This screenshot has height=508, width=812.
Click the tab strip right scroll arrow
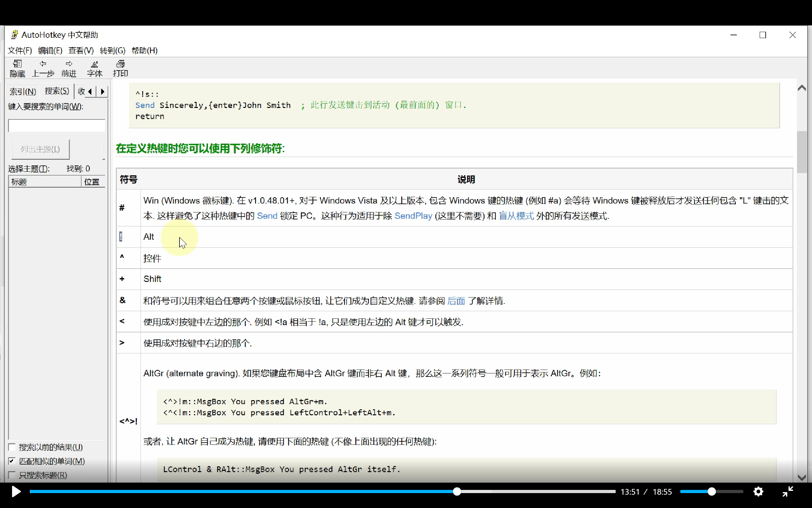[x=102, y=91]
